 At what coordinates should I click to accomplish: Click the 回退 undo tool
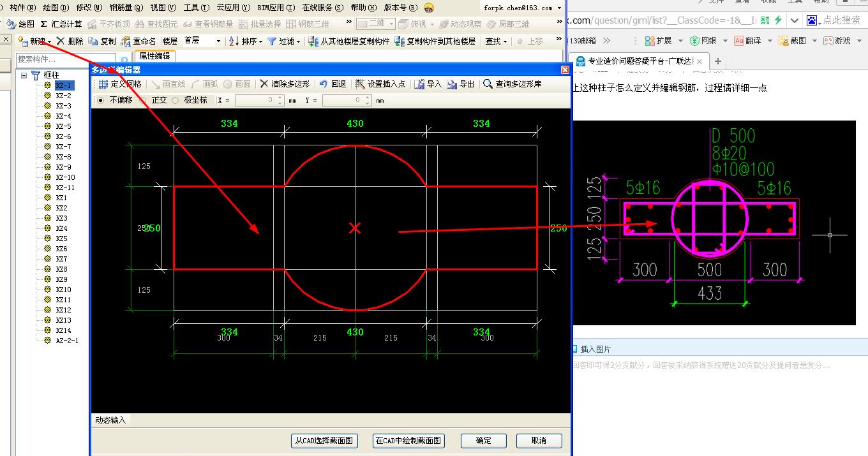[x=333, y=84]
